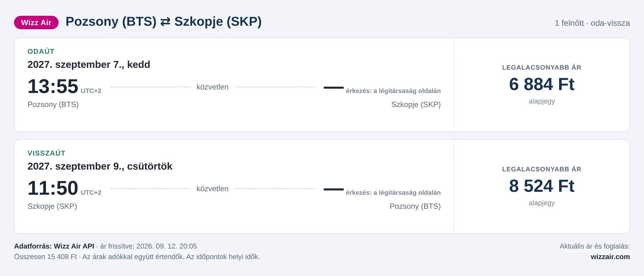The height and width of the screenshot is (276, 644).
Task: Click the route swap arrows icon
Action: [165, 22]
